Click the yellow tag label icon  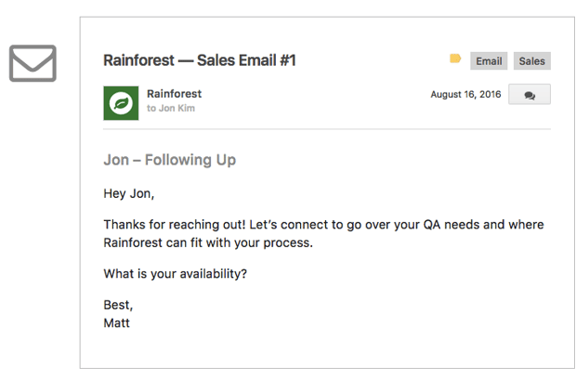[455, 59]
